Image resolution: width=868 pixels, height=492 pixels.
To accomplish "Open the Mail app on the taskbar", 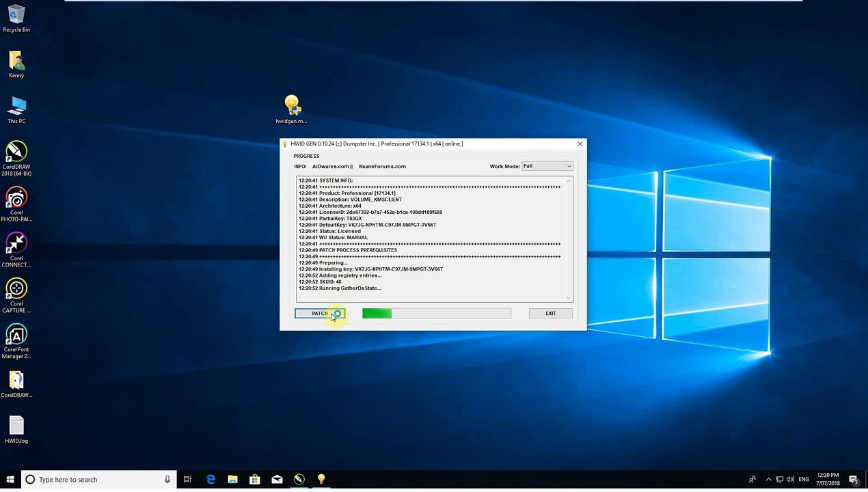I will (x=277, y=480).
